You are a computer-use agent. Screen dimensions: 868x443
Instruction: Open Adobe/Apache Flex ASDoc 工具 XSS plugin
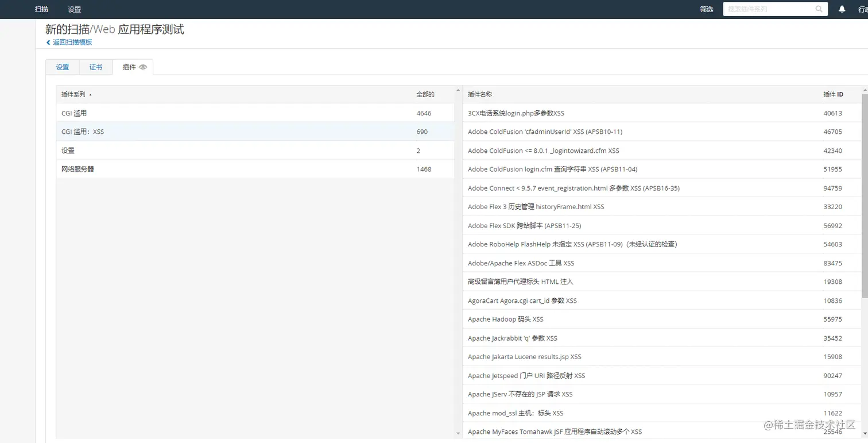(521, 263)
